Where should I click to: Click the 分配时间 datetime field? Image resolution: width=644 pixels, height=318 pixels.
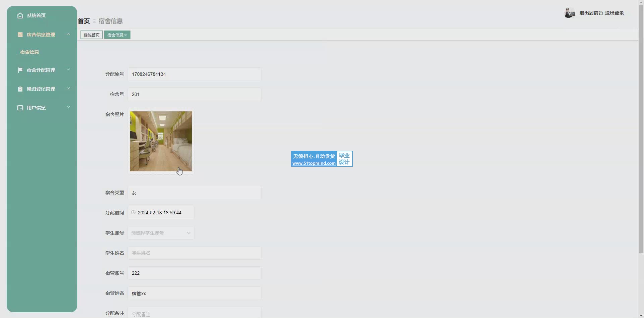[161, 213]
